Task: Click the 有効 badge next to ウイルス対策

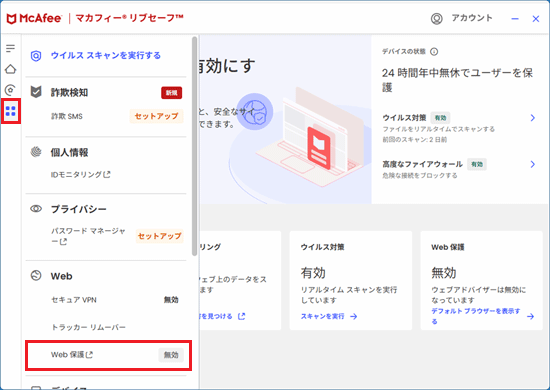Action: [440, 118]
